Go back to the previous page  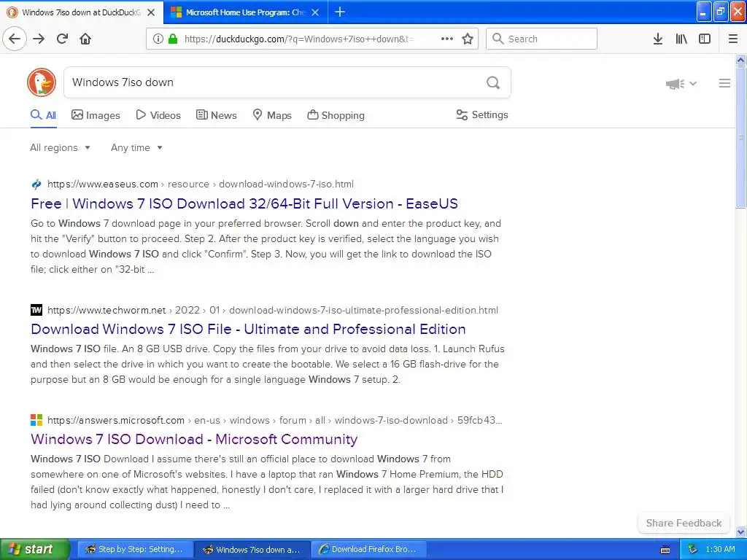click(x=15, y=39)
